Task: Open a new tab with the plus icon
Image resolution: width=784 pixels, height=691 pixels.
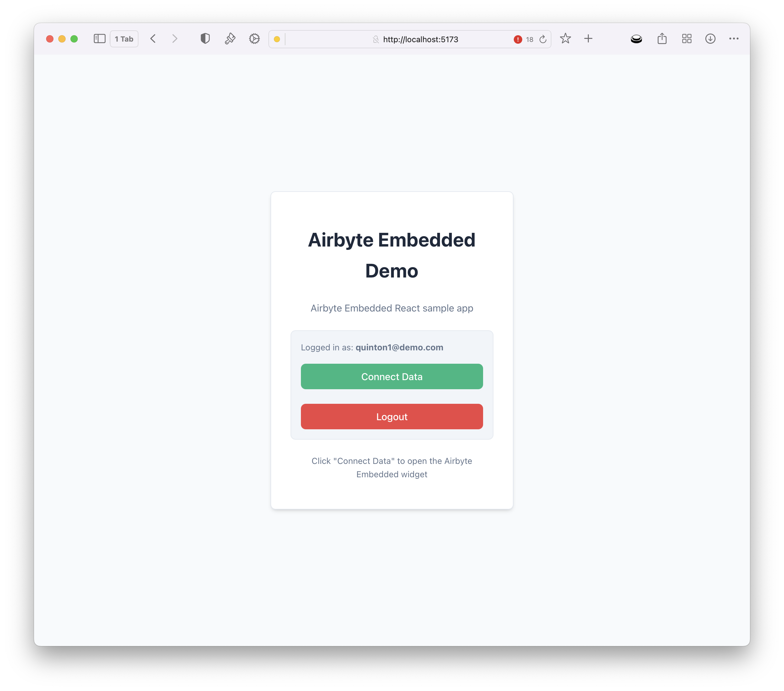Action: (x=588, y=38)
